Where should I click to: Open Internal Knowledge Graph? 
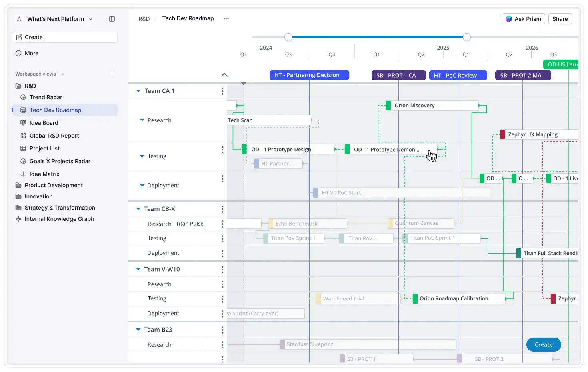tap(59, 219)
